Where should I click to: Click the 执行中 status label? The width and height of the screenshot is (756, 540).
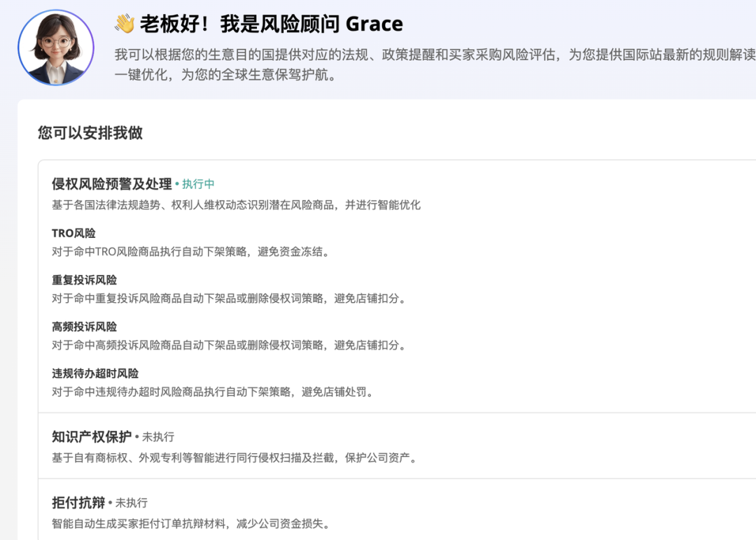[x=198, y=184]
